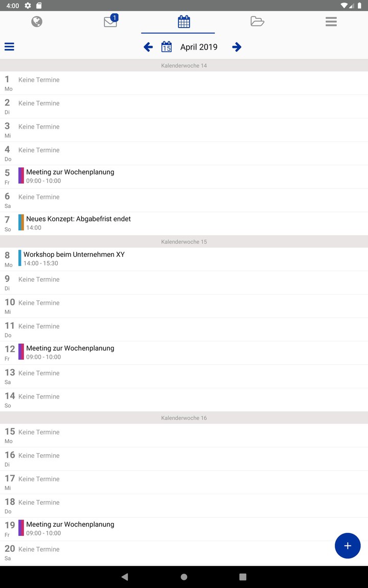Tap the jump-to-today calendar icon
This screenshot has width=368, height=588.
click(167, 47)
